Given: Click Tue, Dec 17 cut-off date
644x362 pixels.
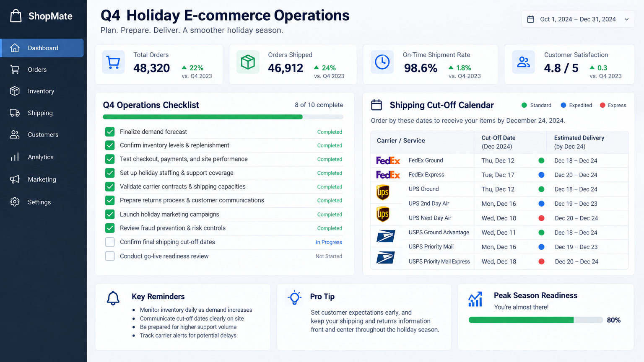Looking at the screenshot, I should tap(498, 175).
